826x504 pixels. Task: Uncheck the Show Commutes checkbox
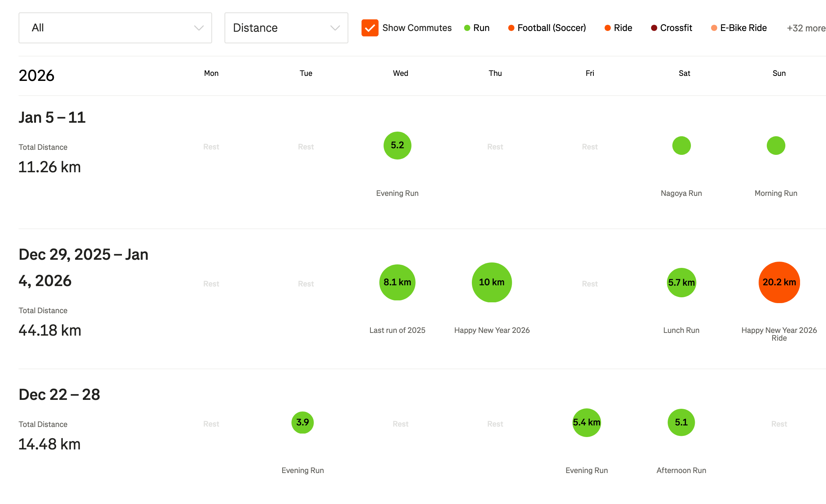[370, 28]
